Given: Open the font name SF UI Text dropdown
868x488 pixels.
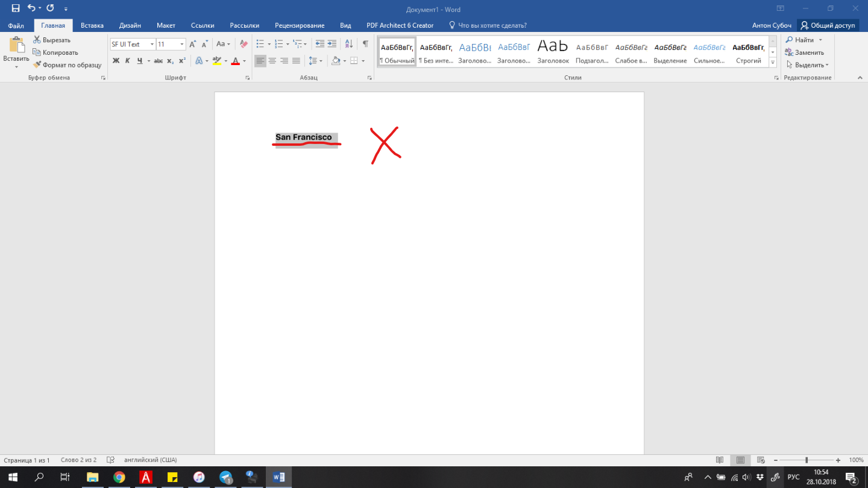Looking at the screenshot, I should click(x=152, y=44).
